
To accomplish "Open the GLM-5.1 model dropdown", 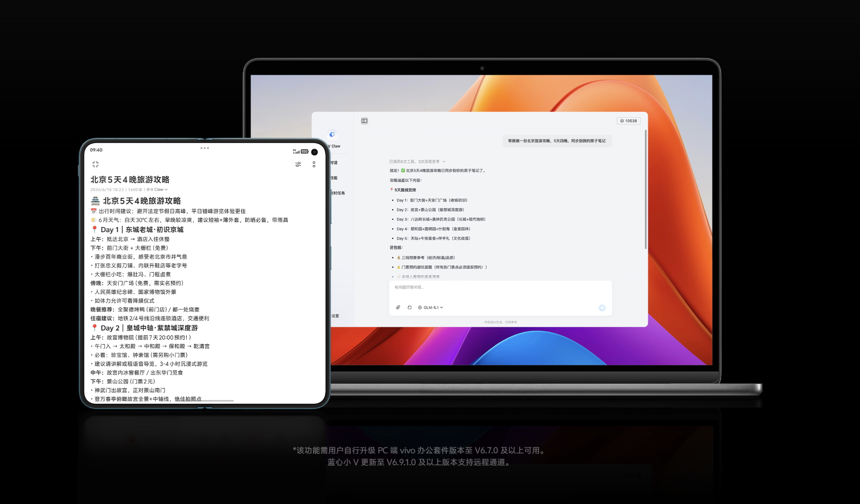I will (x=430, y=307).
